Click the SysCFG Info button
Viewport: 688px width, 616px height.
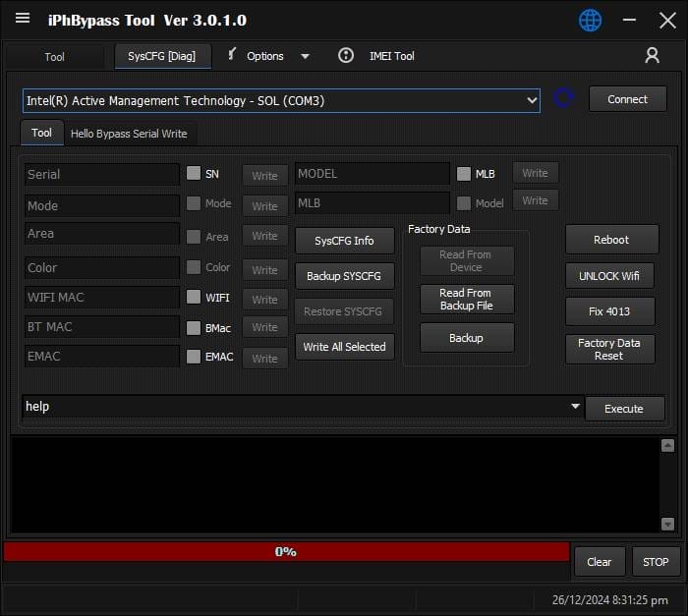tap(344, 241)
